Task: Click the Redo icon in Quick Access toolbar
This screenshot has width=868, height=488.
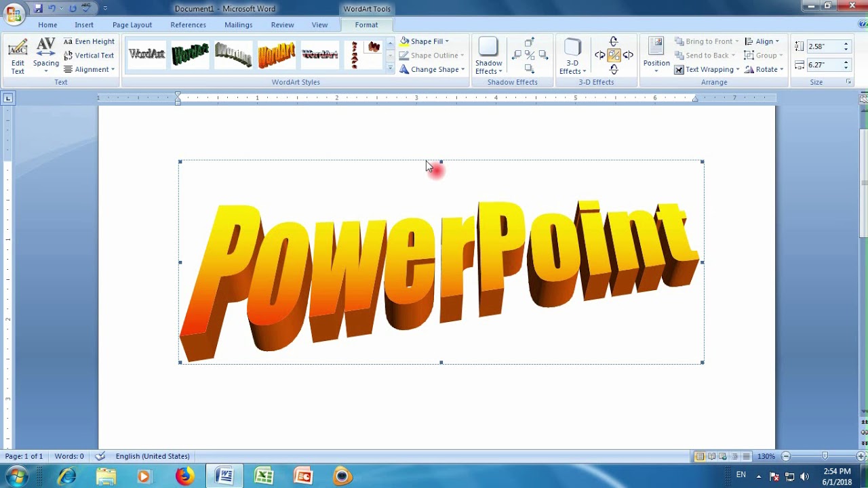Action: pyautogui.click(x=73, y=8)
